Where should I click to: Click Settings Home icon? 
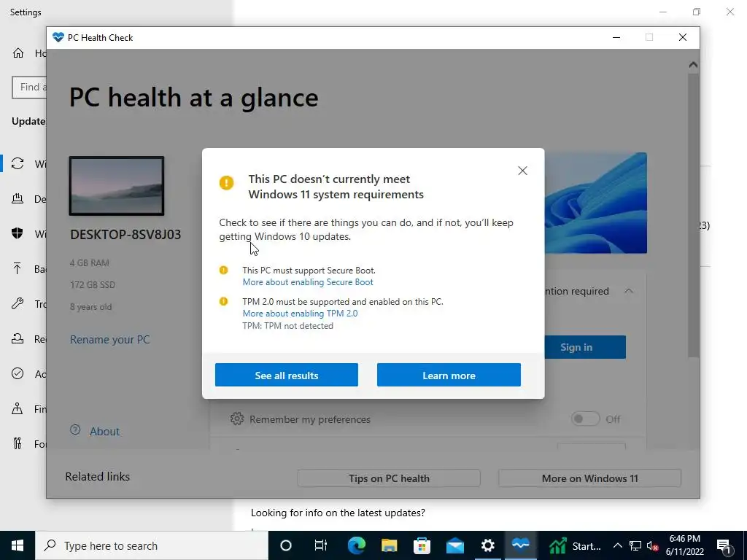point(18,52)
